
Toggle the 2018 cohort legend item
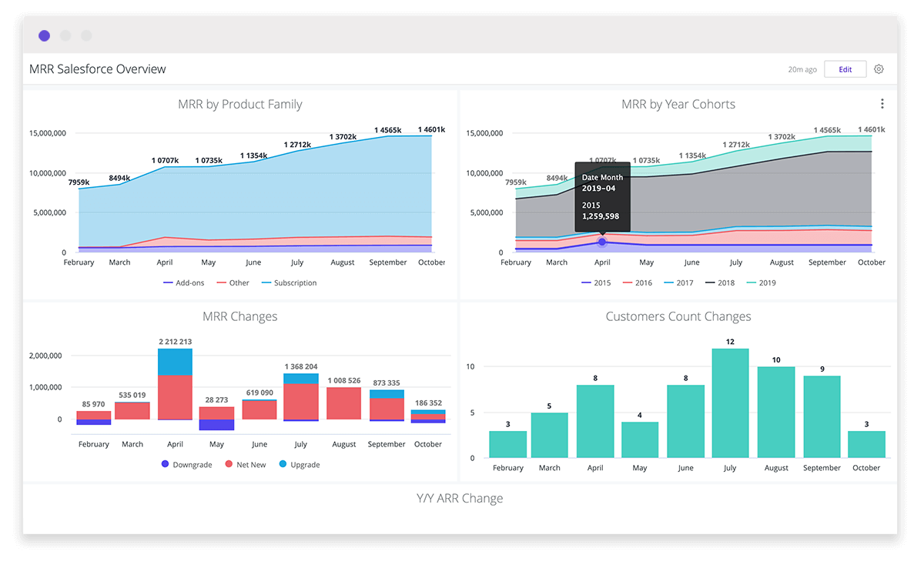(x=721, y=282)
